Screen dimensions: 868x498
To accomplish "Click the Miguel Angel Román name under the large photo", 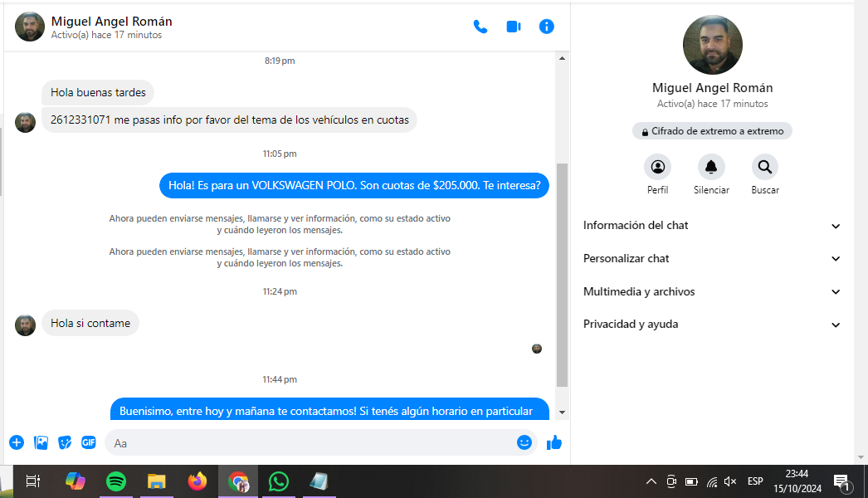I will [713, 88].
